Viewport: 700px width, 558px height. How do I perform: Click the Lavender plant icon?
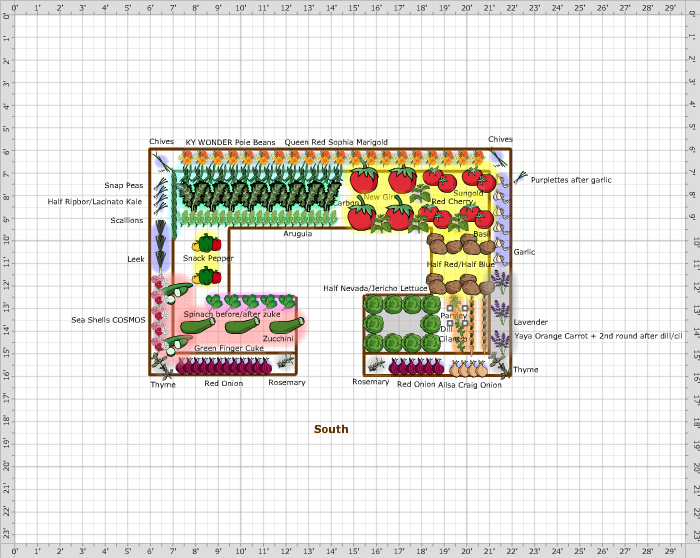tap(499, 322)
